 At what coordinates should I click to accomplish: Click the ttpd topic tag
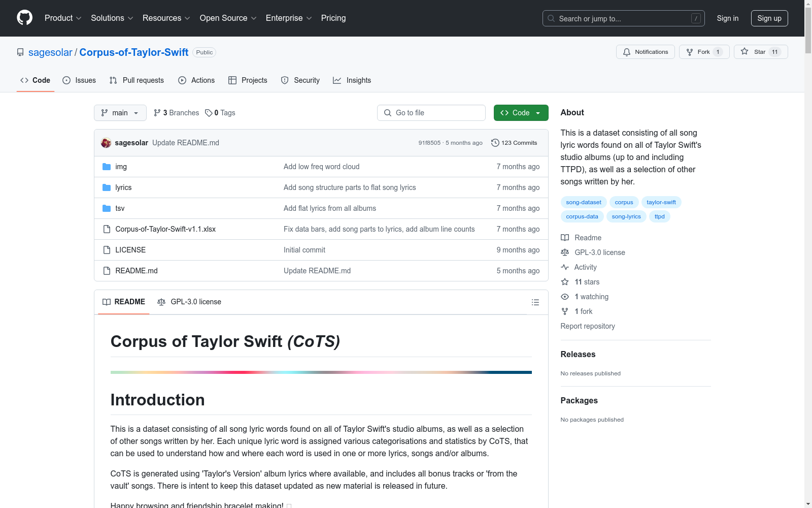[660, 216]
